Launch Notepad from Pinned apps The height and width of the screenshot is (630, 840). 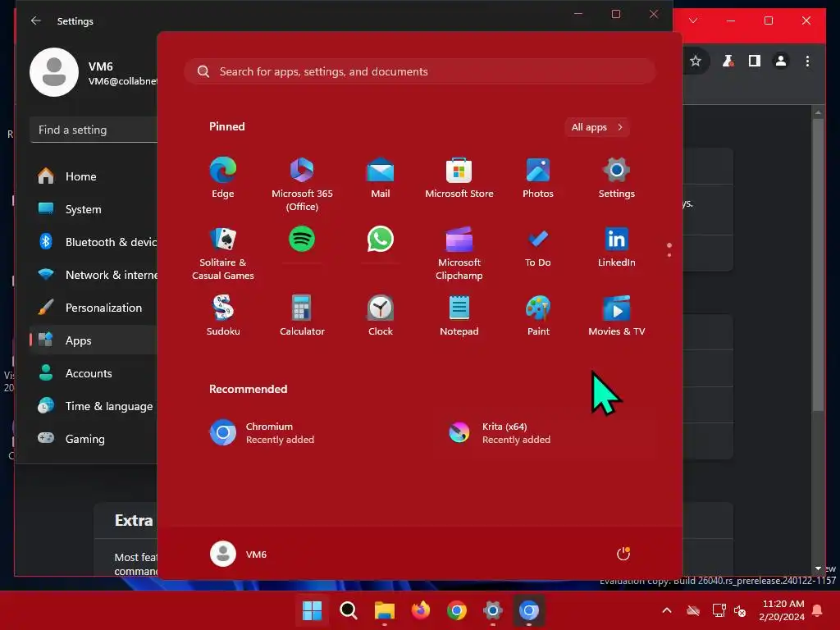(459, 316)
